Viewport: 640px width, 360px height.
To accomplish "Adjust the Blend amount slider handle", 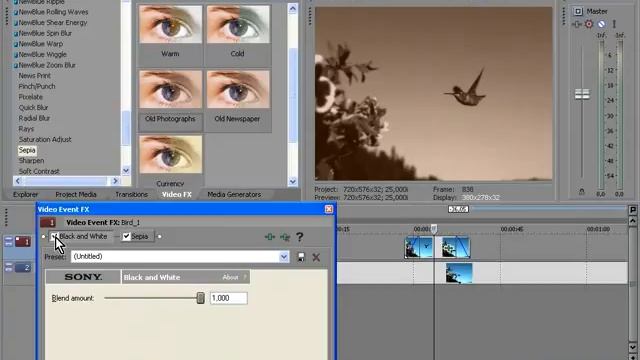I will [x=200, y=298].
